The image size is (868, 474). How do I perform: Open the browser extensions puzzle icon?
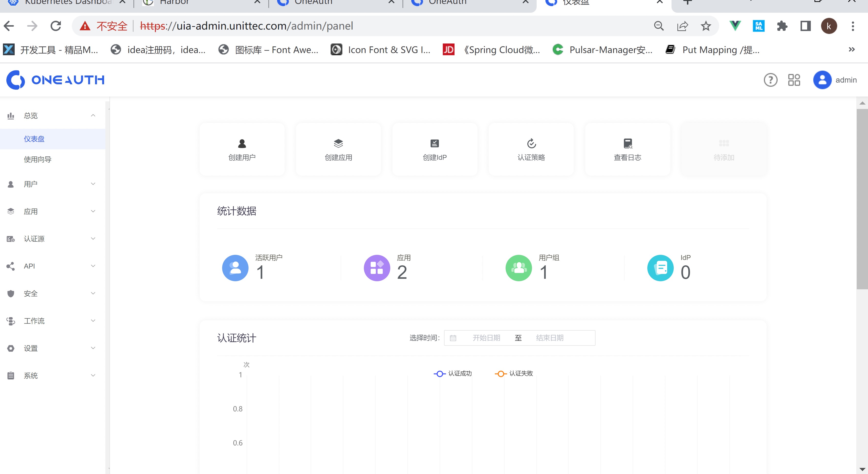[x=782, y=26]
